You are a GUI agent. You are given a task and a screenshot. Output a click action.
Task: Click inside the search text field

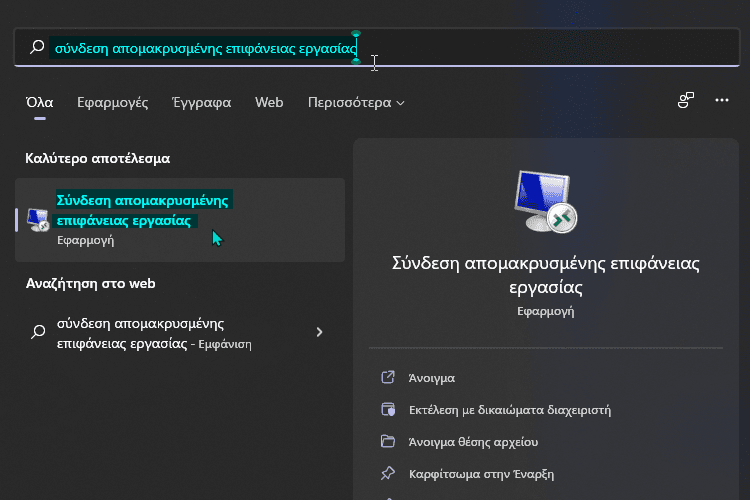[x=377, y=47]
